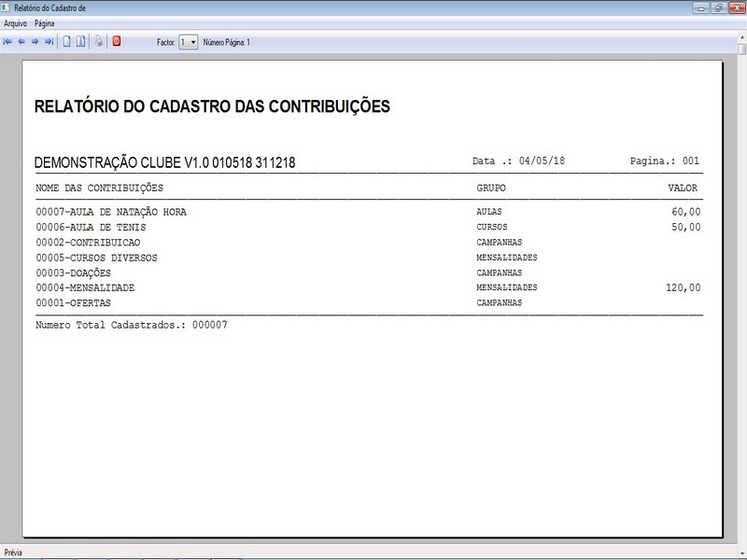747x560 pixels.
Task: Go to the next page arrow
Action: tap(35, 42)
